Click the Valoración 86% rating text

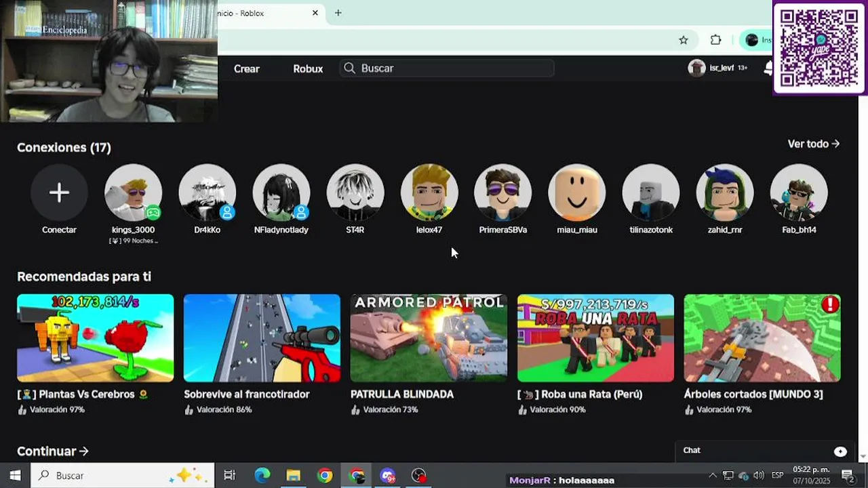224,410
